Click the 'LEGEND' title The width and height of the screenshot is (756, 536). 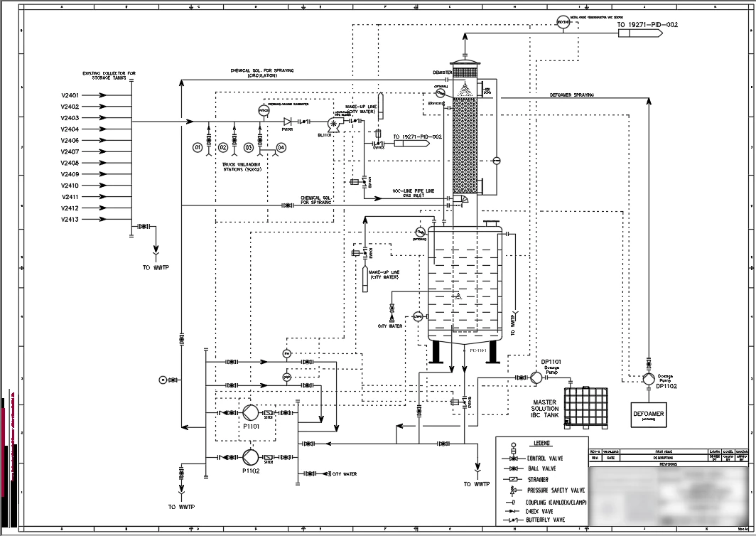point(541,444)
